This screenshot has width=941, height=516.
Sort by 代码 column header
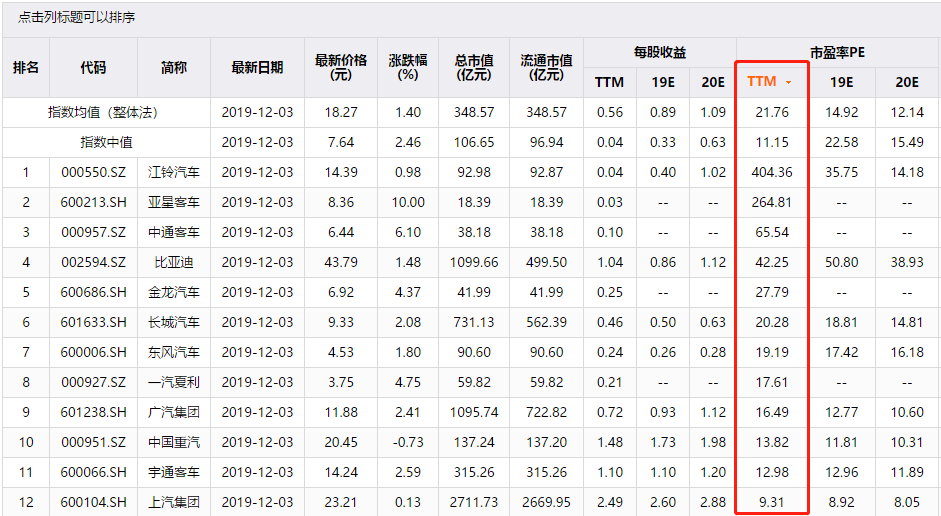(x=93, y=67)
